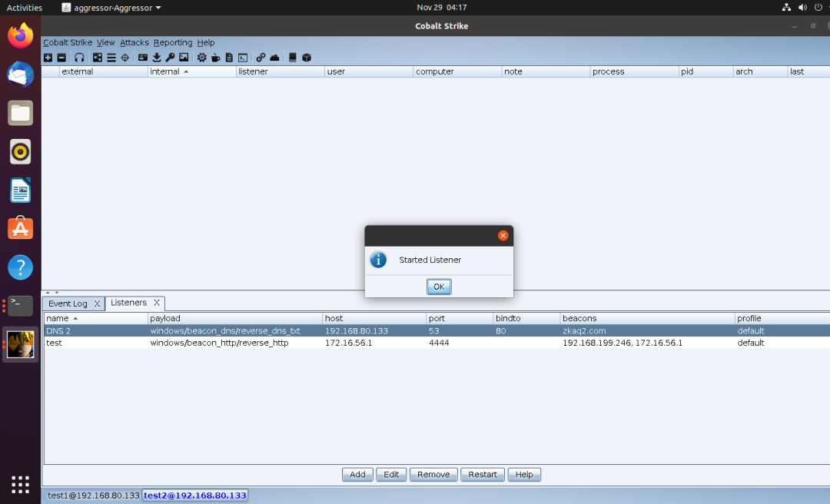Open the Cobalt Strike menu
Screen dimensions: 830x504
tap(68, 42)
